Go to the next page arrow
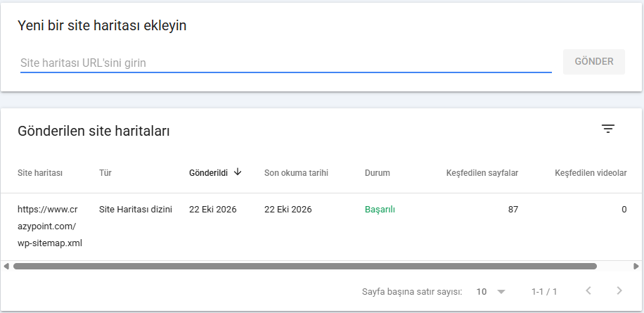This screenshot has width=644, height=313. pyautogui.click(x=619, y=290)
